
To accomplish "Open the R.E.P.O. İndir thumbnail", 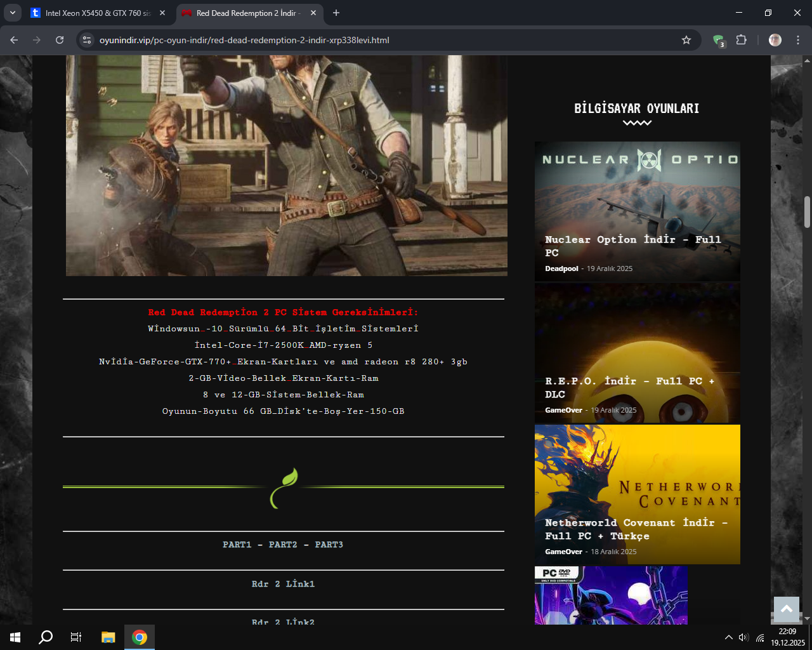I will 638,353.
